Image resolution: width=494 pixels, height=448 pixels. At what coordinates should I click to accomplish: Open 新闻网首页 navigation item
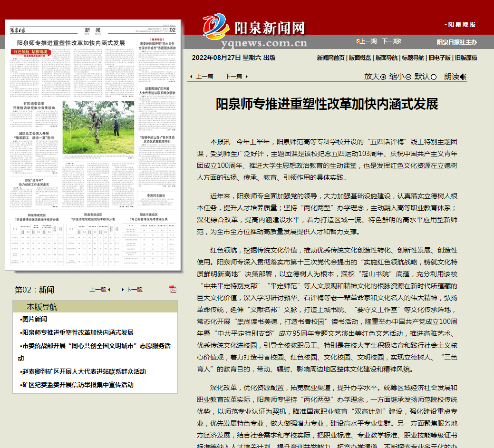(x=330, y=58)
